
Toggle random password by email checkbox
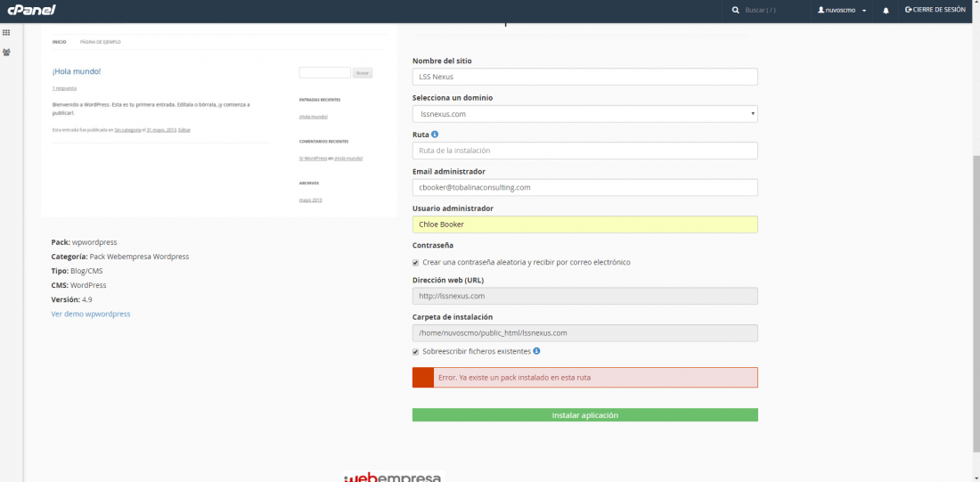pos(416,263)
